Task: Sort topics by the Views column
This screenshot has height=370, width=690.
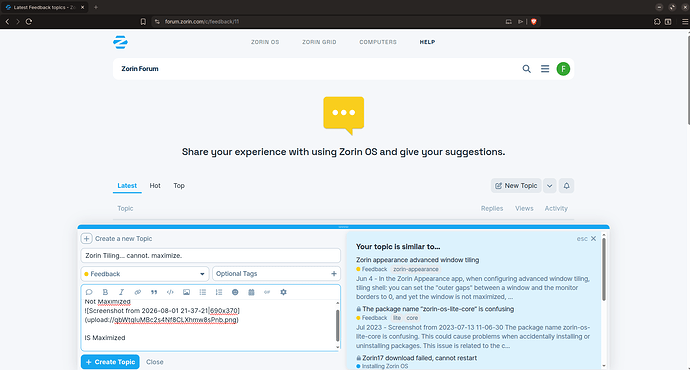Action: click(524, 209)
